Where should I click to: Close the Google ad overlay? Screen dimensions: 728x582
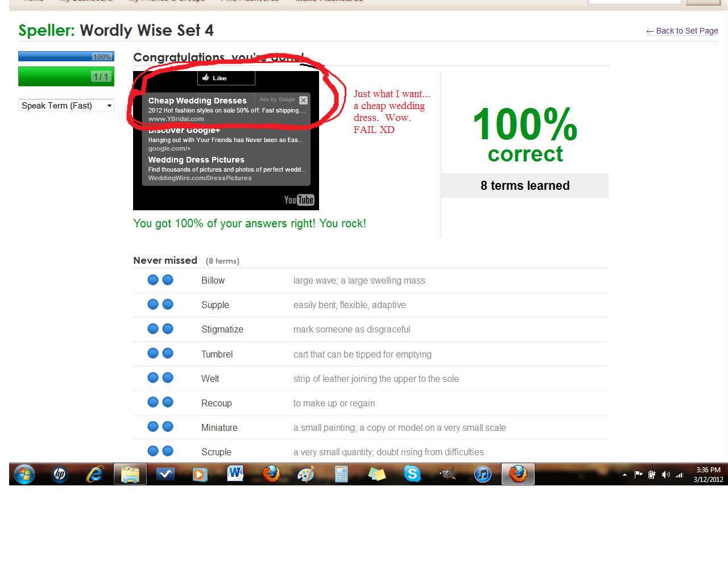click(x=303, y=101)
